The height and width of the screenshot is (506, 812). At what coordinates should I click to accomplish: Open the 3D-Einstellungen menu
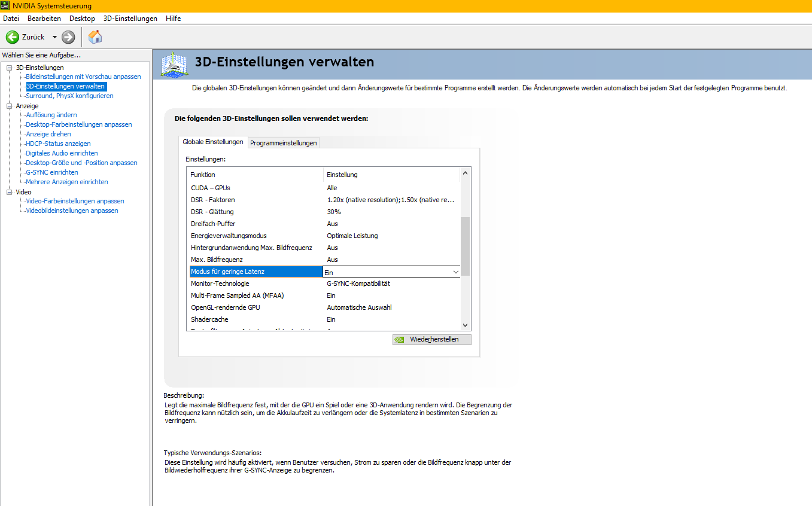click(130, 19)
